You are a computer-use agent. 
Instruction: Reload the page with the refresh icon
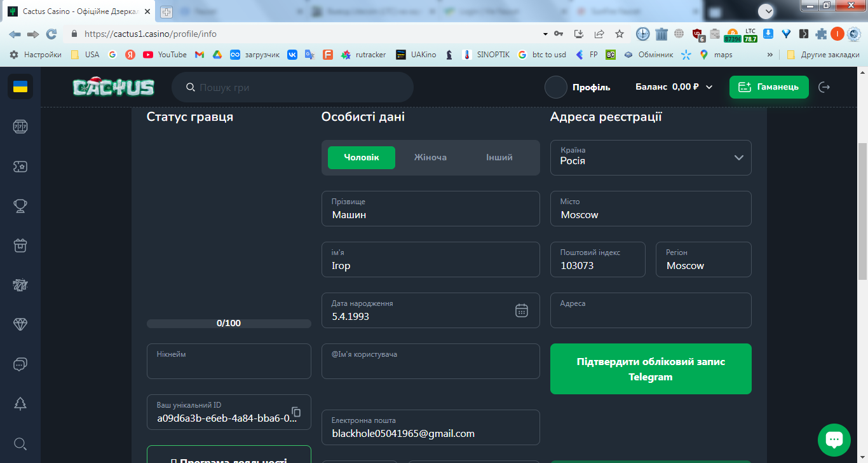pyautogui.click(x=51, y=34)
